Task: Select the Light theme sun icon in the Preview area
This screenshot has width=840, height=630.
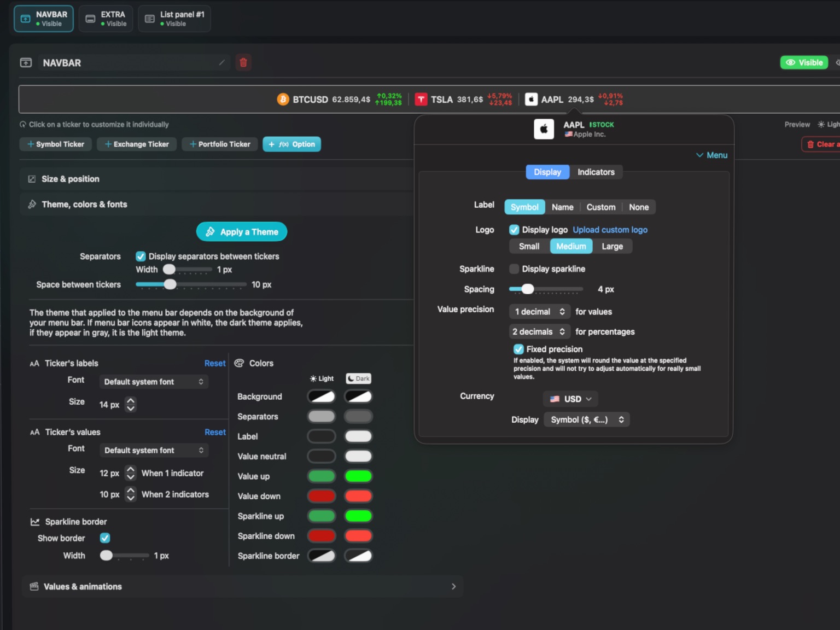Action: 821,125
